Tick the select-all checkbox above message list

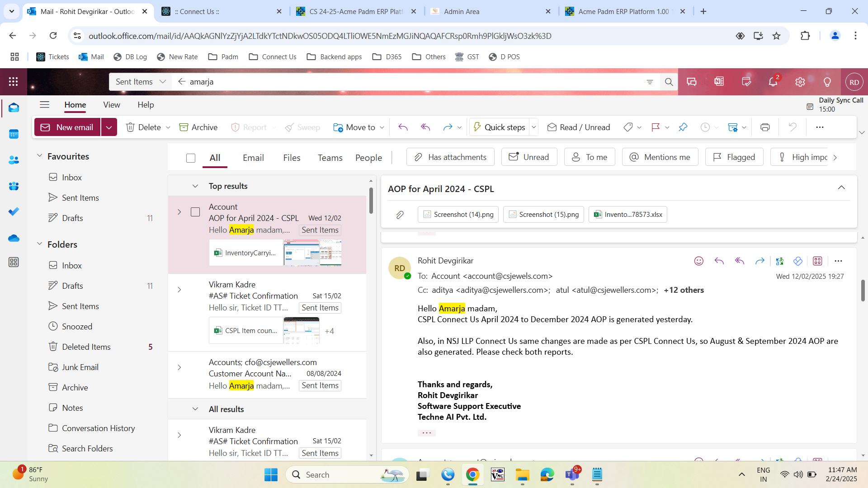click(191, 158)
